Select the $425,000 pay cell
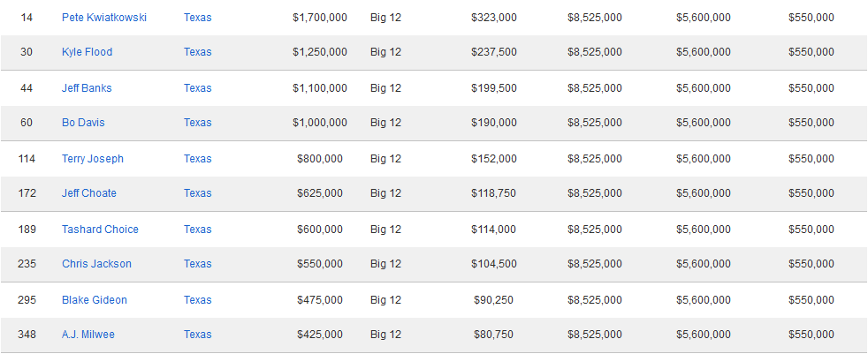868x354 pixels. (x=320, y=335)
